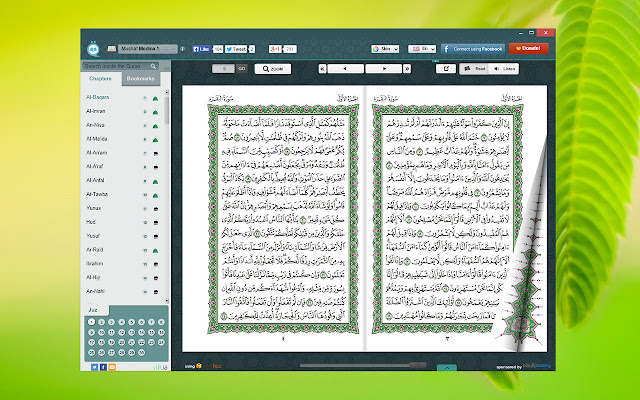Click Connect using Facebook button
Viewport: 640px width, 400px height.
point(473,49)
